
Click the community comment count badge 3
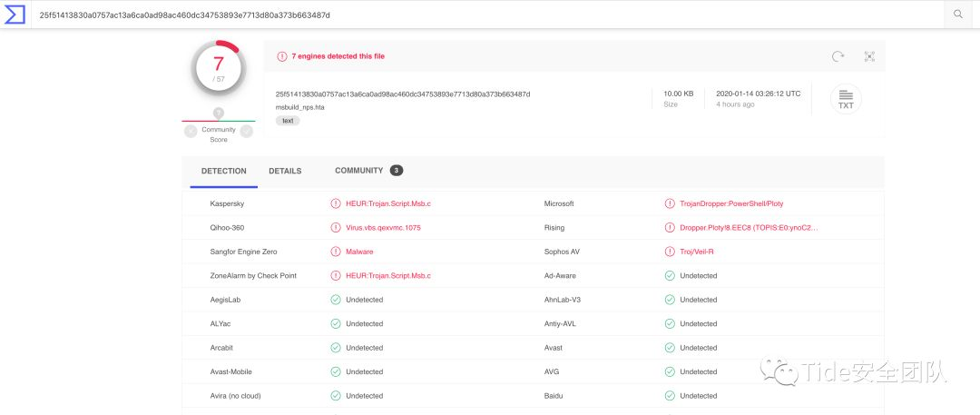tap(397, 170)
